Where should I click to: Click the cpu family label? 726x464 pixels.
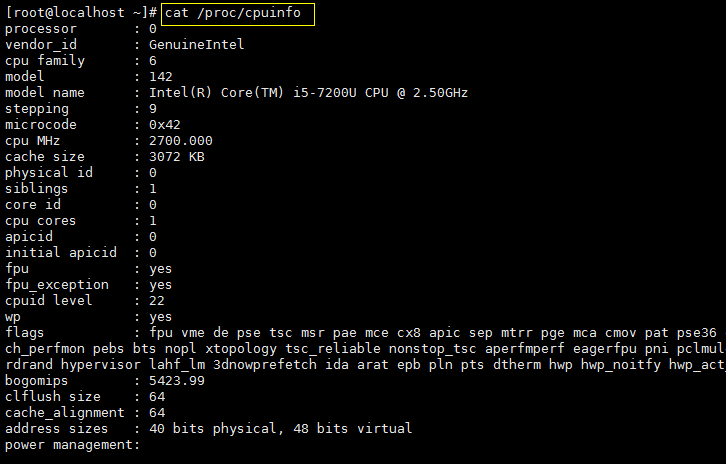(x=44, y=61)
